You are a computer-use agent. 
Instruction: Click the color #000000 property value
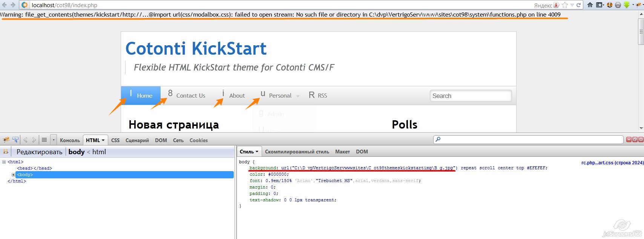click(278, 175)
